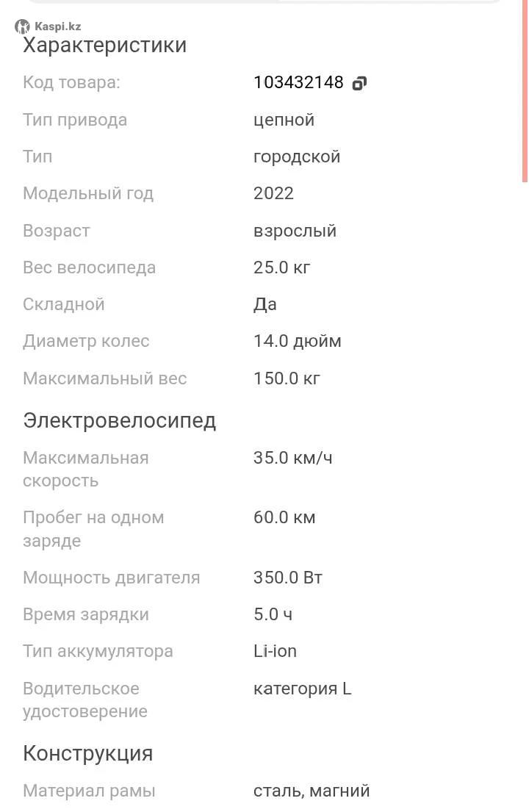Click 'сталь, магний' frame material value
The width and height of the screenshot is (529, 812).
[x=312, y=791]
